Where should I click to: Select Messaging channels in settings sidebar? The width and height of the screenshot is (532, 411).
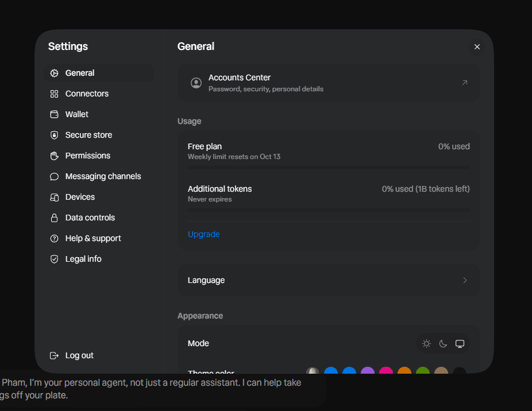(99, 176)
